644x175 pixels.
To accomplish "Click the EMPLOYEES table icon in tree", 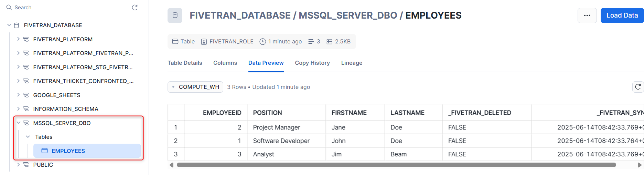I will pyautogui.click(x=44, y=151).
